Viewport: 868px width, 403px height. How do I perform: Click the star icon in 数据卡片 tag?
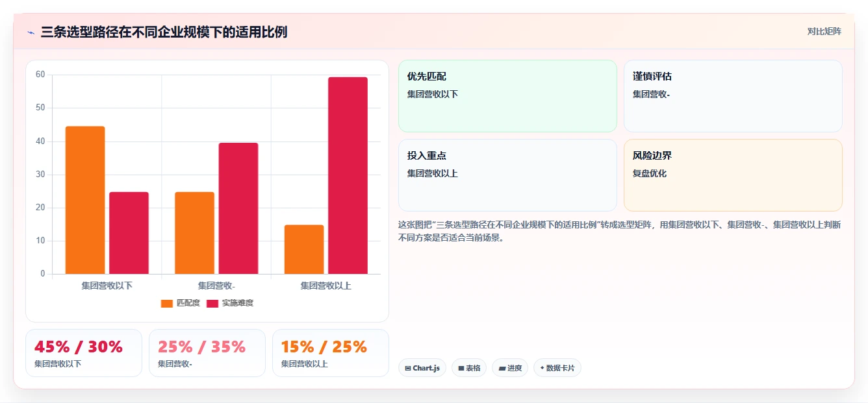point(542,368)
